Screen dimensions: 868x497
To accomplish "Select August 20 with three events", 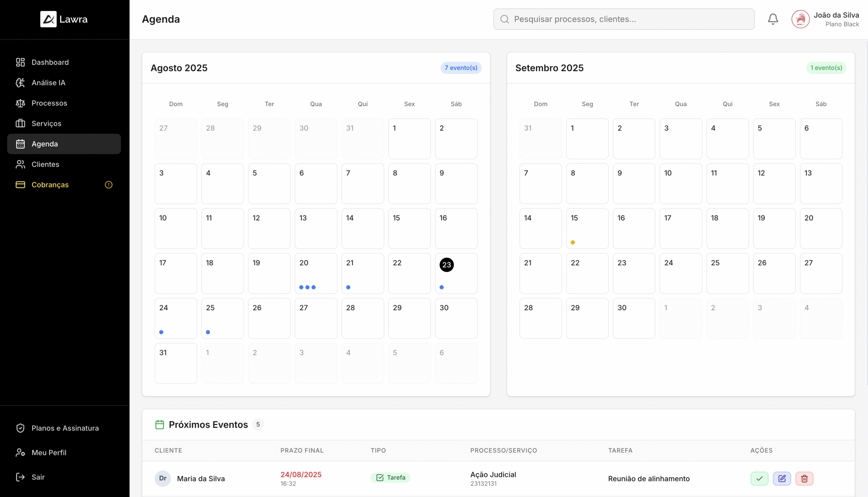I will (x=316, y=273).
